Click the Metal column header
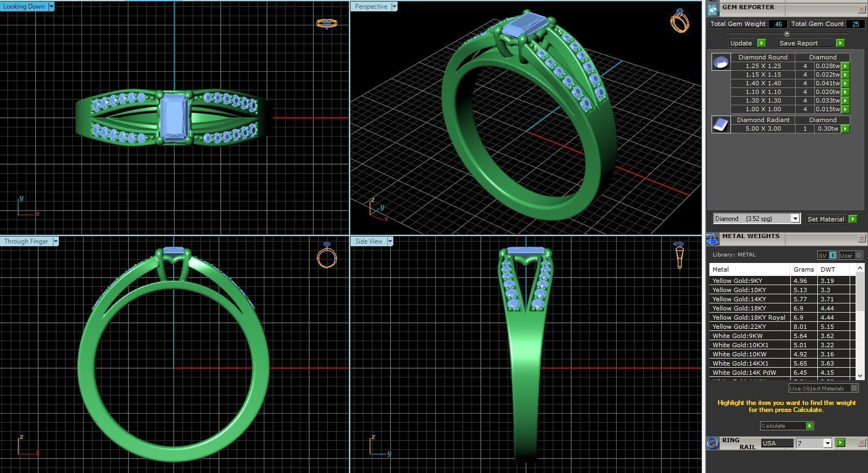Image resolution: width=868 pixels, height=473 pixels. click(750, 269)
